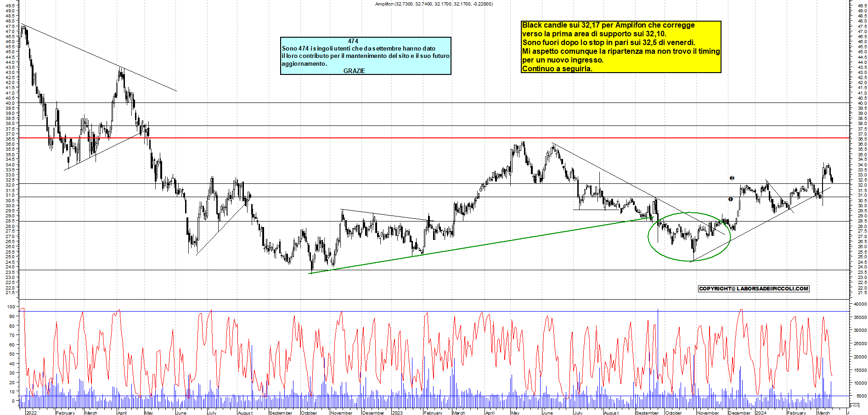Click 23.5 on the right price axis

862,272
